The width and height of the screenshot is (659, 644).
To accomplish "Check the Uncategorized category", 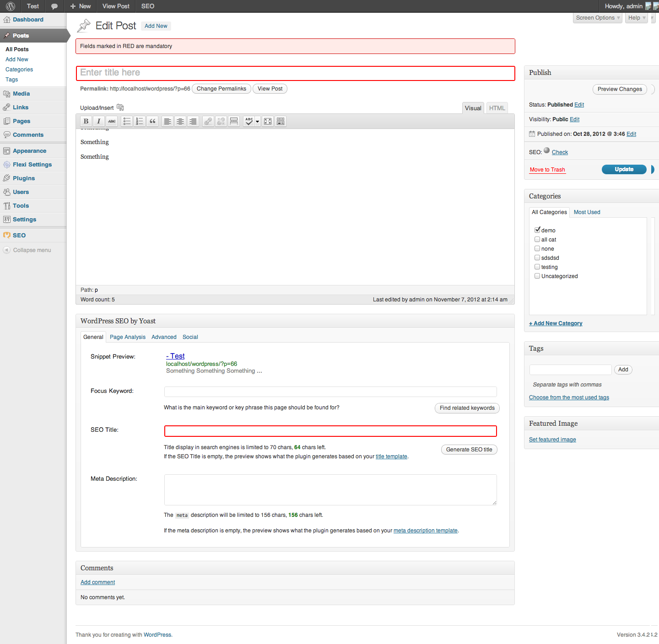I will click(537, 276).
